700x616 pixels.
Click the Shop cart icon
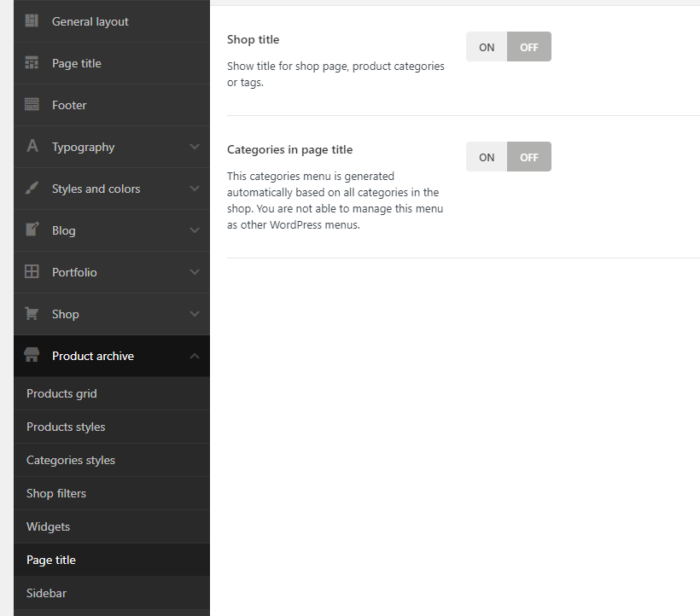point(32,314)
